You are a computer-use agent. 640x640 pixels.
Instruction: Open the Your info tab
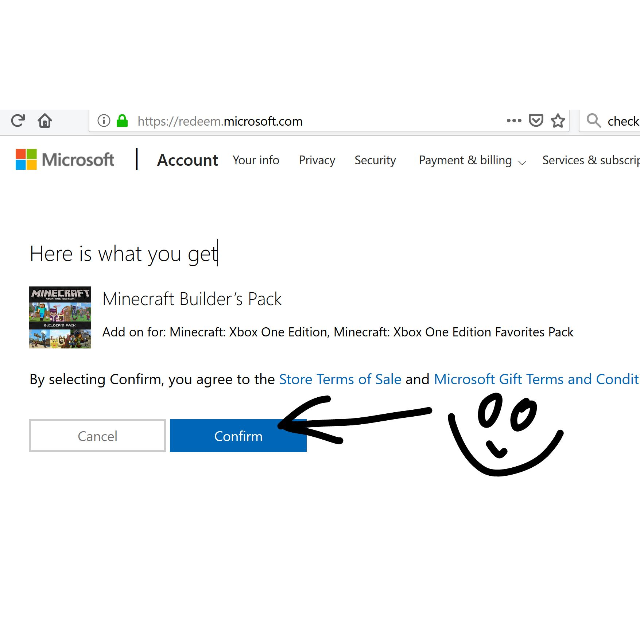256,160
